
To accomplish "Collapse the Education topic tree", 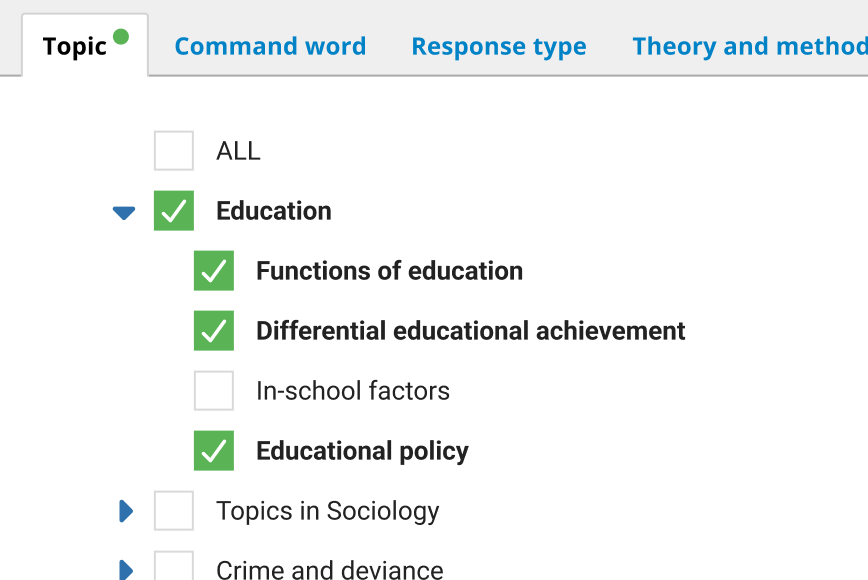I will coord(124,212).
